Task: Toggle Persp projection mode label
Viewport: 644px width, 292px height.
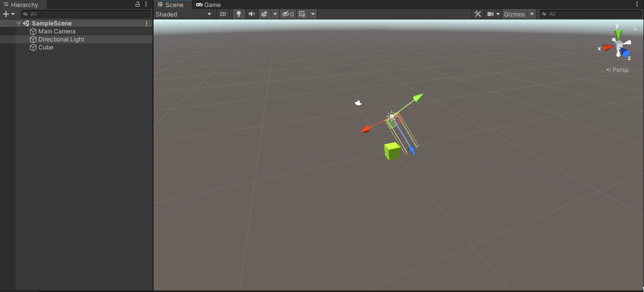Action: coord(617,70)
